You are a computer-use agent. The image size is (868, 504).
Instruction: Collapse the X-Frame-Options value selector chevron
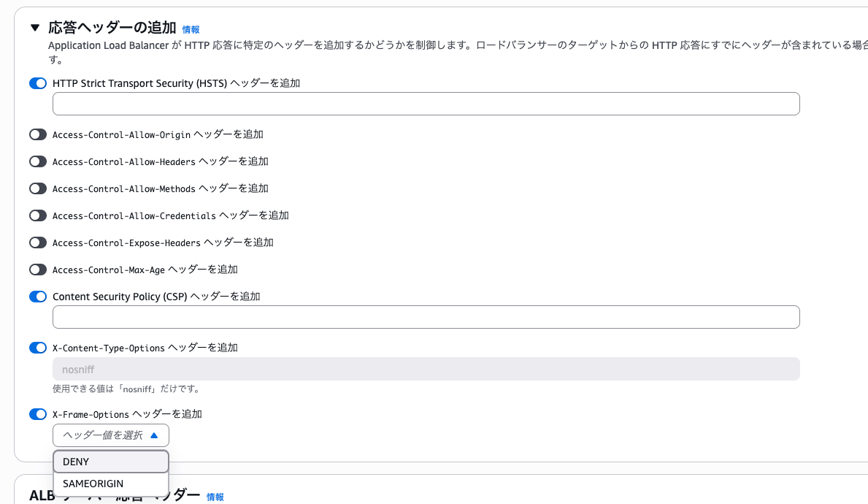(153, 435)
